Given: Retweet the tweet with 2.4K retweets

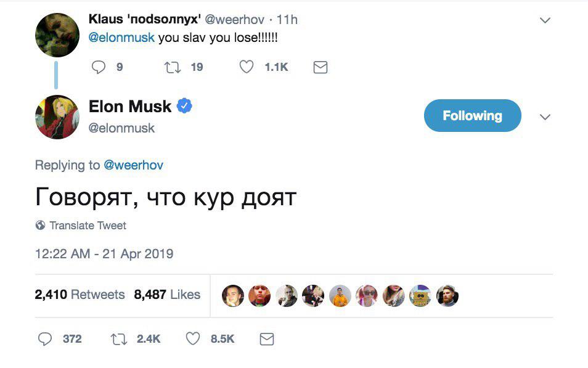Looking at the screenshot, I should click(x=118, y=338).
